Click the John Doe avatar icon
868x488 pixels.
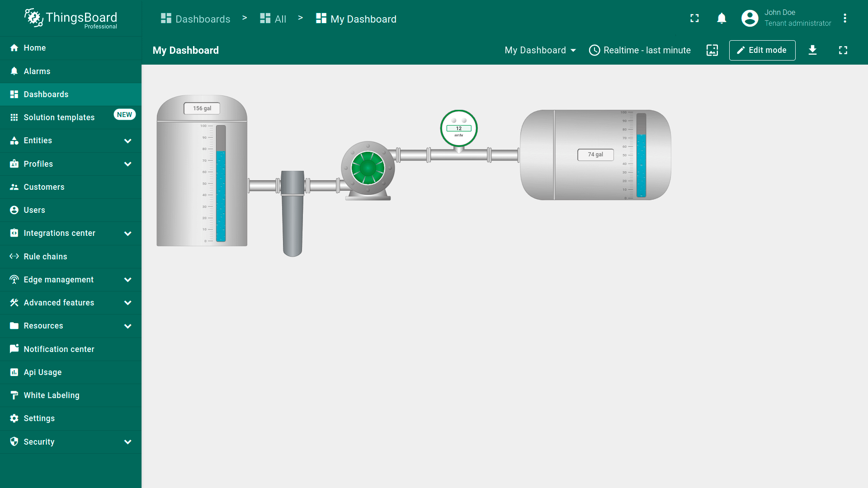point(750,19)
